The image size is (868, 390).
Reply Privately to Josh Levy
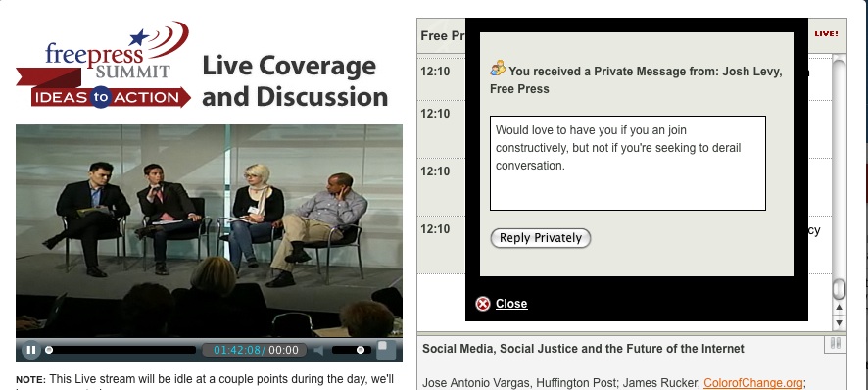click(x=540, y=238)
